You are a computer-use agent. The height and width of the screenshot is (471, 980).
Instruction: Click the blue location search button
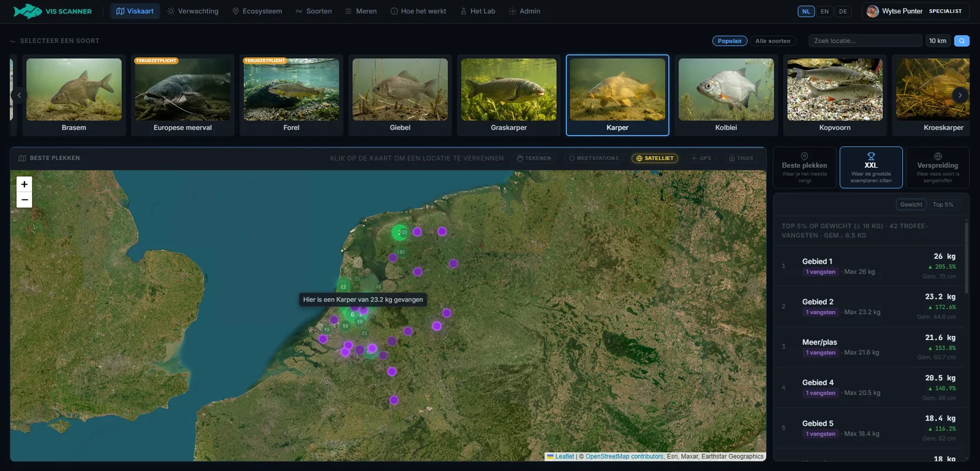tap(962, 41)
